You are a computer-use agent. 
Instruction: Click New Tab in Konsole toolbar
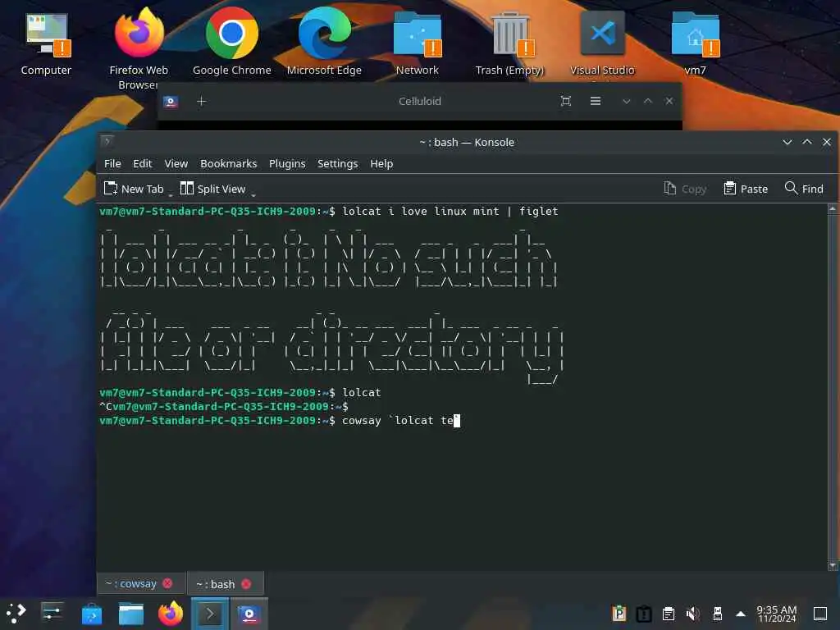(134, 189)
